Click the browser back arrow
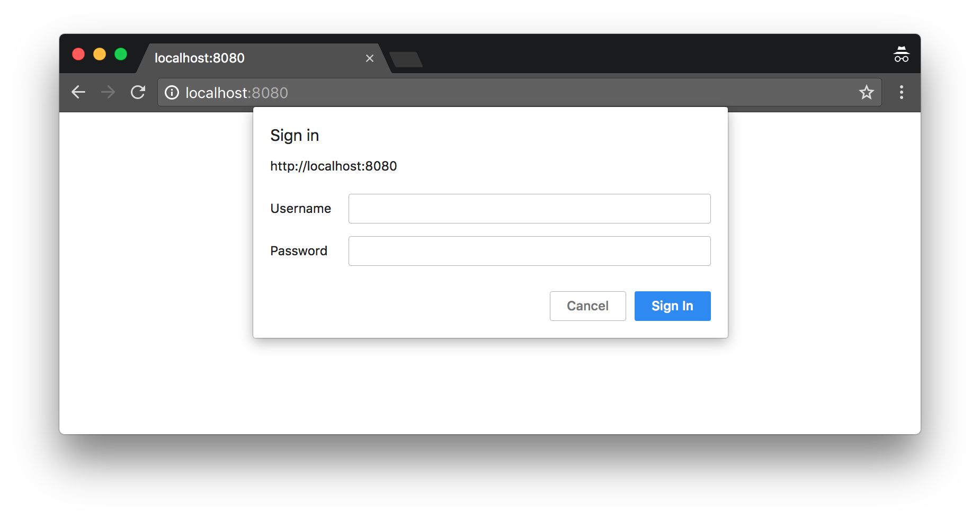The image size is (980, 519). click(78, 92)
